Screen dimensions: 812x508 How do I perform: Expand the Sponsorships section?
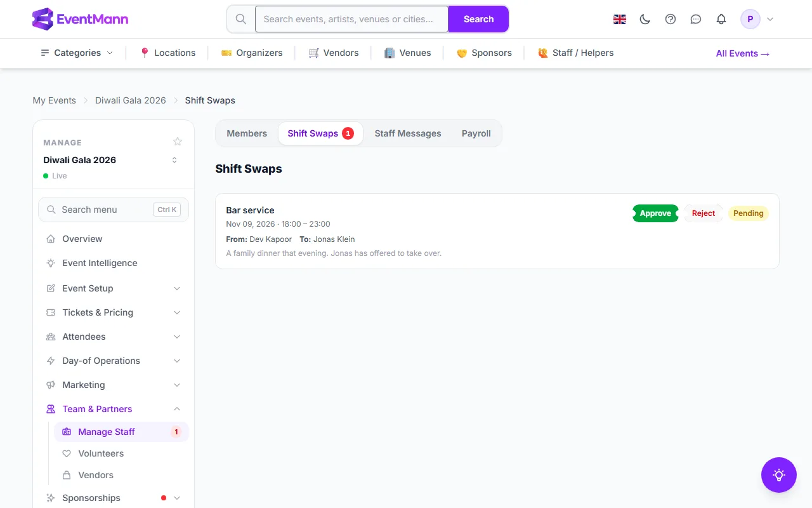tap(114, 498)
